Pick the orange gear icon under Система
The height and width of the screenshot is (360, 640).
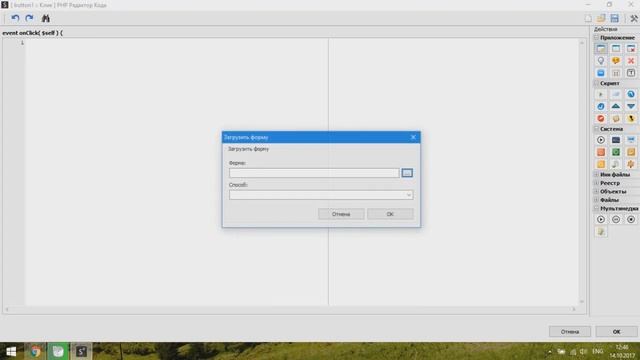631,164
